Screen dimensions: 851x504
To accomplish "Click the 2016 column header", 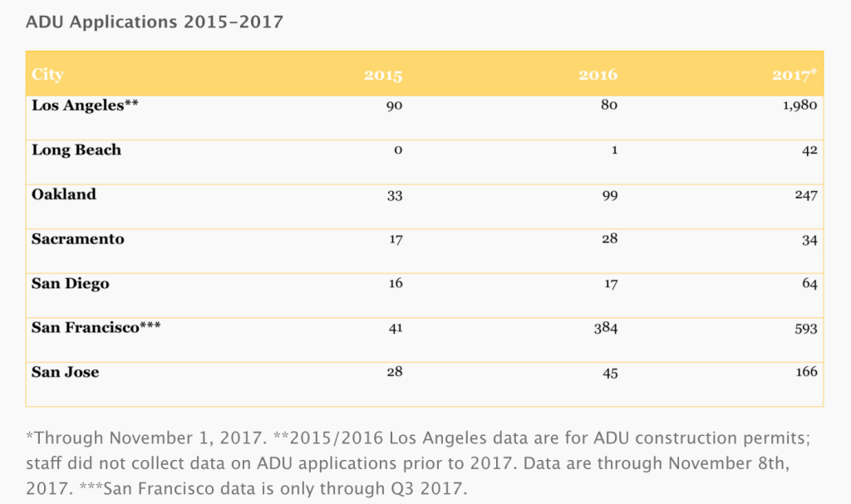I will (x=598, y=75).
